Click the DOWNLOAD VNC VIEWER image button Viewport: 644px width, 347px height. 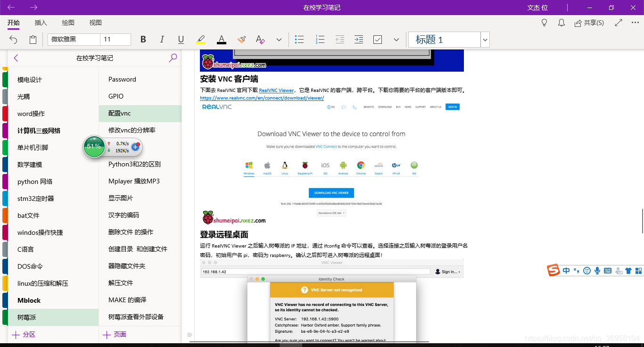331,193
